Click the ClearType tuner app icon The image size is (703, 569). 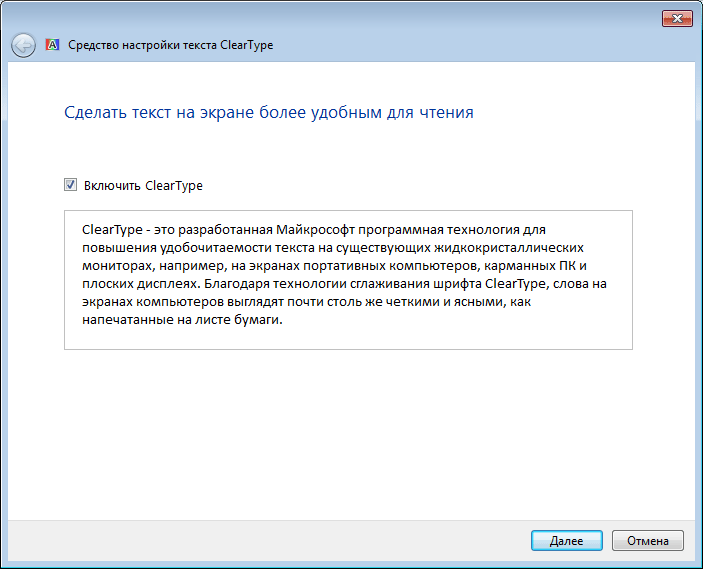pos(52,45)
